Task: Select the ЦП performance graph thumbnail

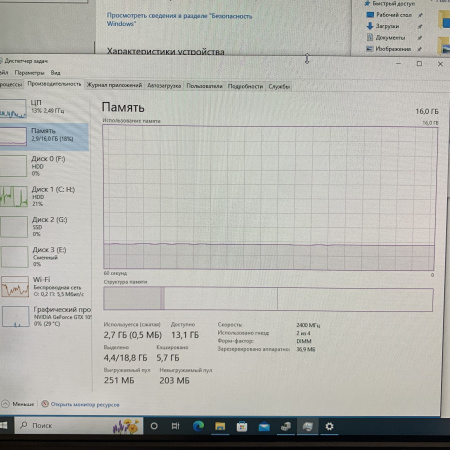Action: point(13,108)
